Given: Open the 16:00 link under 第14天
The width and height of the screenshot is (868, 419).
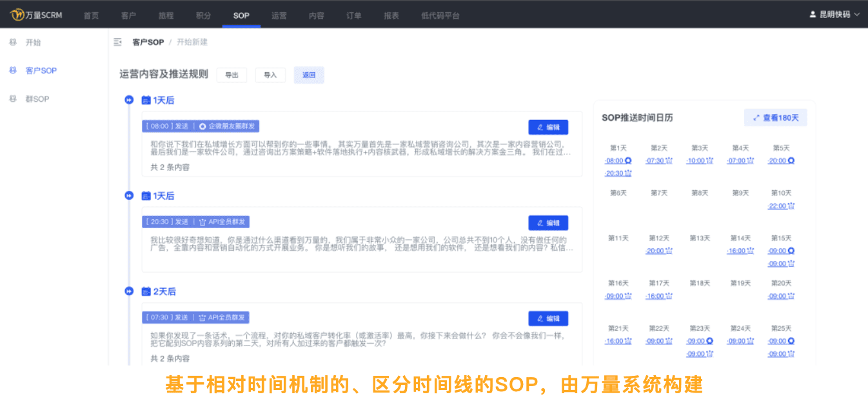Looking at the screenshot, I should 740,251.
